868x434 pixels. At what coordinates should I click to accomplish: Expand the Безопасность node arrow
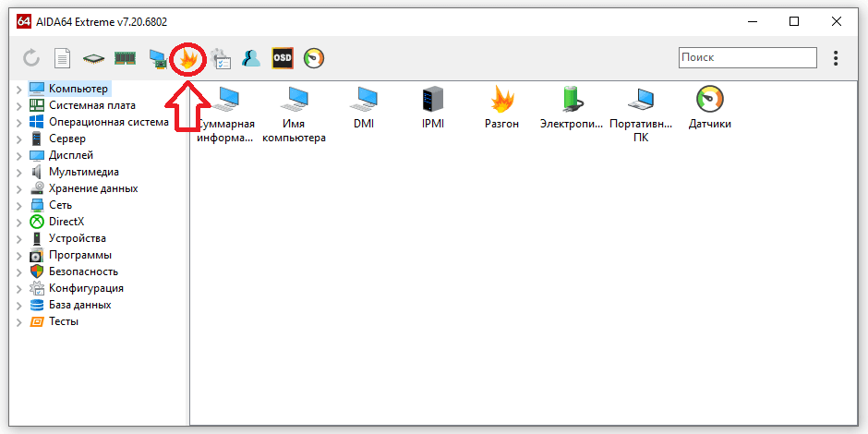18,272
